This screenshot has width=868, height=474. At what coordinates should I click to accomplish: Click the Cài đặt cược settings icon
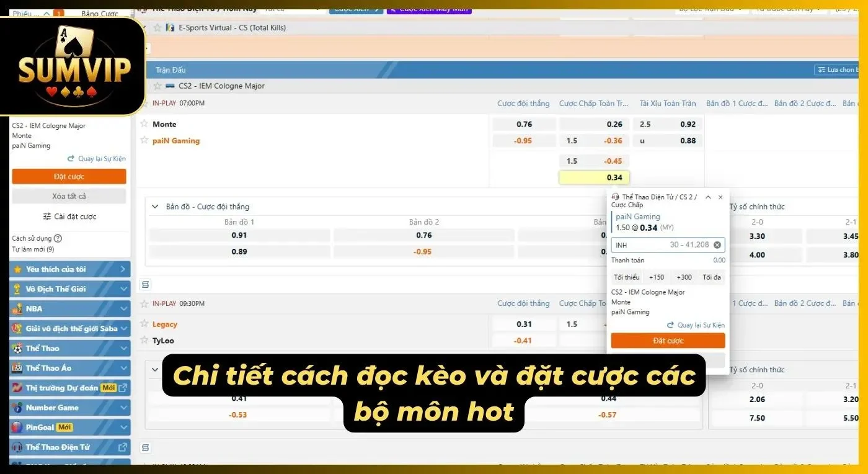pyautogui.click(x=47, y=217)
